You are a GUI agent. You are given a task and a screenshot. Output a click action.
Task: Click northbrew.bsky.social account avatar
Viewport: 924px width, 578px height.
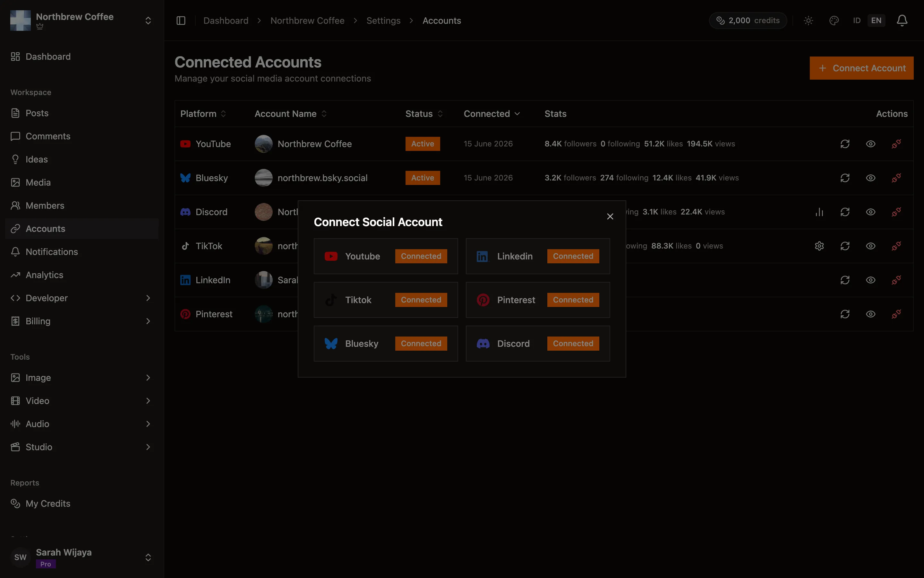(263, 178)
